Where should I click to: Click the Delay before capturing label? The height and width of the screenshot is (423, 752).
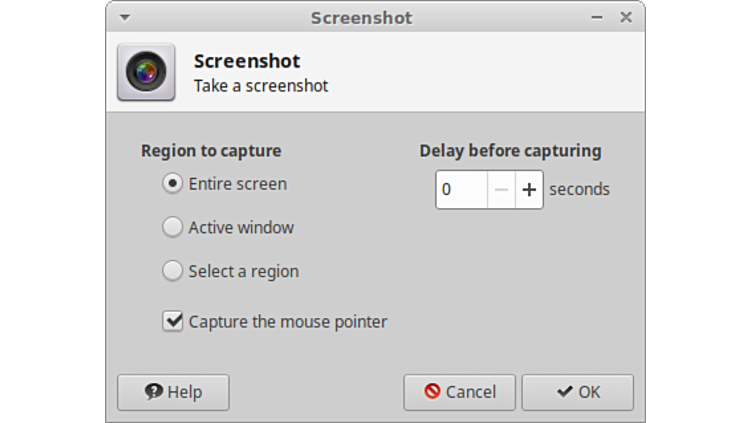coord(510,151)
